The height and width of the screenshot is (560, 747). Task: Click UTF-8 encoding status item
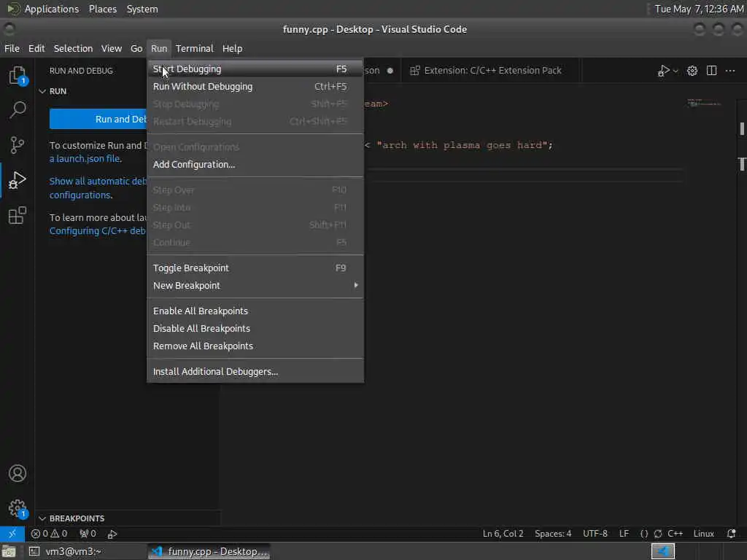tap(595, 533)
